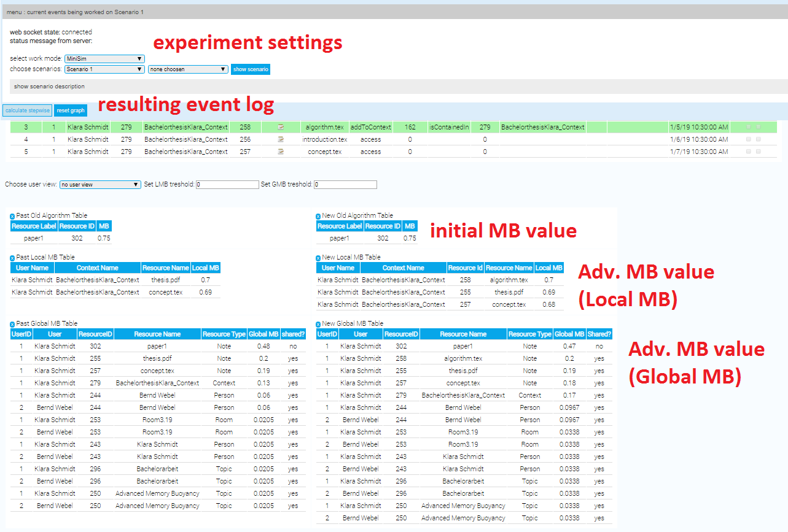Expand the 'show scenario description' bar
Image resolution: width=788 pixels, height=532 pixels.
coord(49,87)
